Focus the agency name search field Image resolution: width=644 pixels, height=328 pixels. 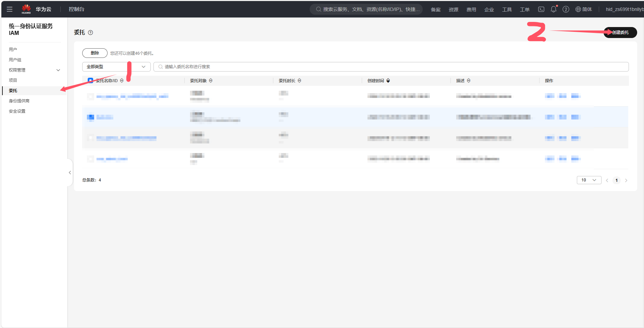tap(391, 67)
